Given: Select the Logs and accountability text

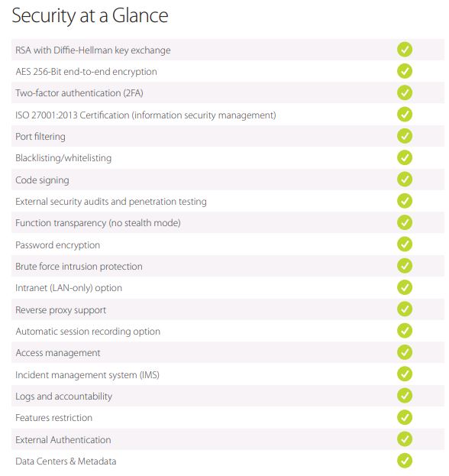Looking at the screenshot, I should point(63,397).
